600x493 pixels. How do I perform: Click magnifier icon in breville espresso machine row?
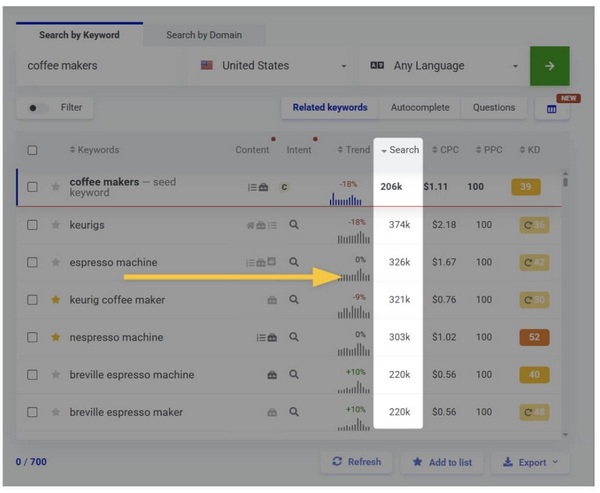(x=294, y=375)
